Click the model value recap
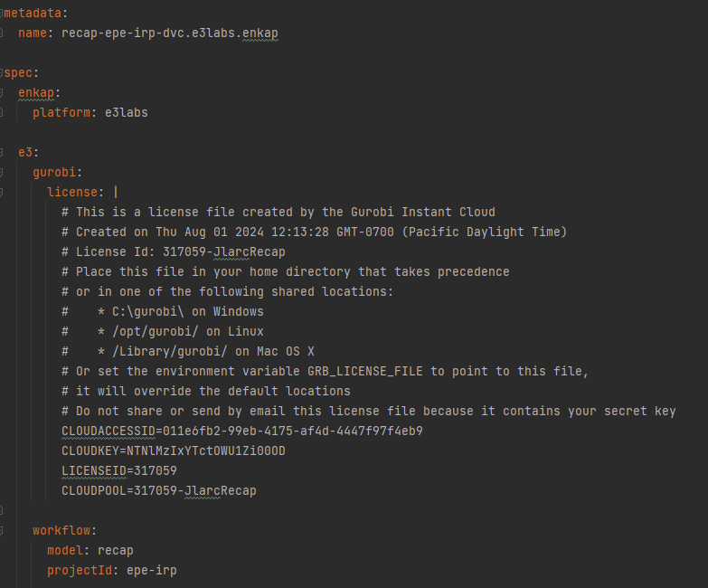The width and height of the screenshot is (708, 588). pyautogui.click(x=116, y=550)
